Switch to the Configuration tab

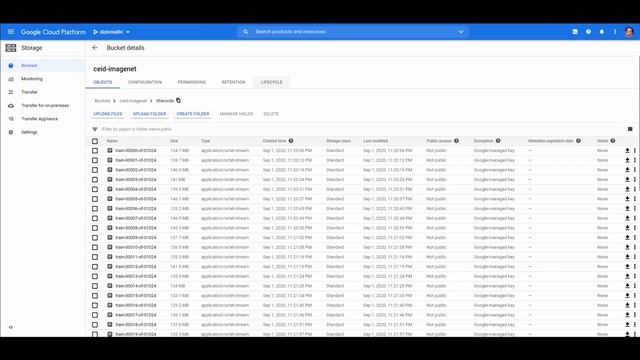(x=145, y=82)
